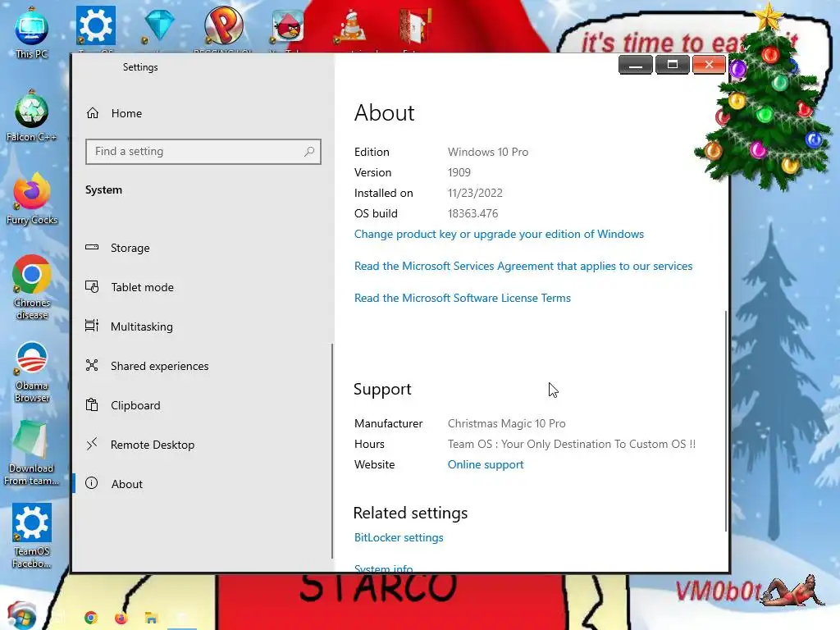Open the Download From team desktop file
The height and width of the screenshot is (630, 840).
[32, 453]
